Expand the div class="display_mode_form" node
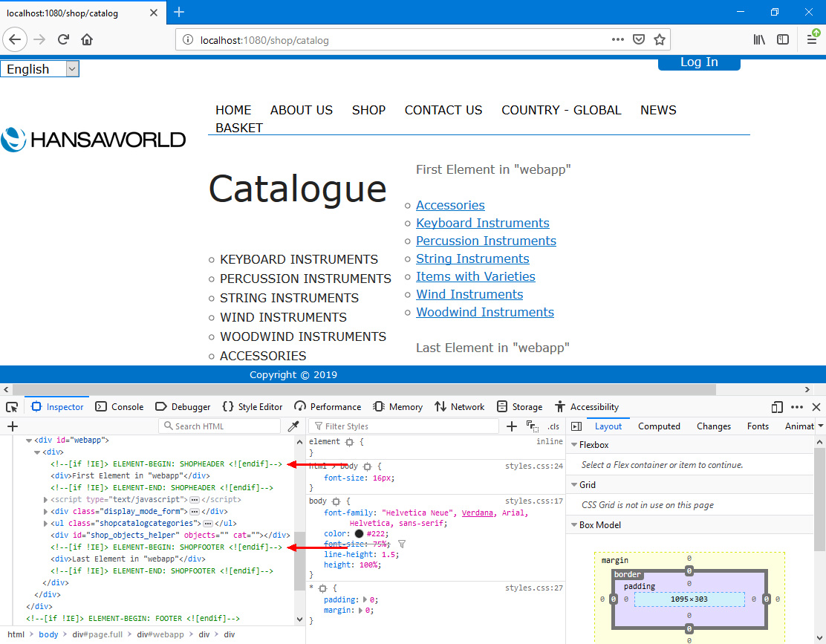 coord(45,511)
